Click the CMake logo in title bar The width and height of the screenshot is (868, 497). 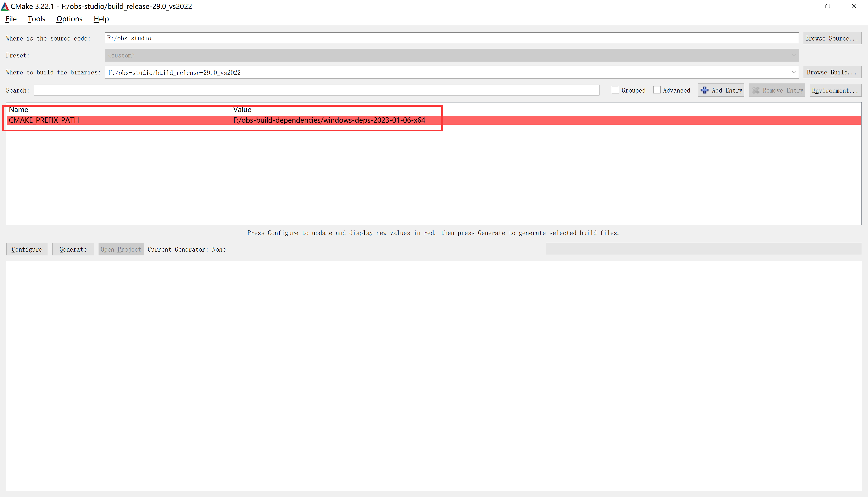coord(5,6)
